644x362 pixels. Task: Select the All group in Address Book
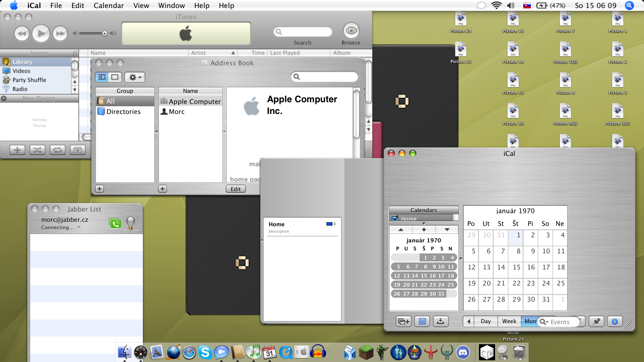pyautogui.click(x=125, y=101)
